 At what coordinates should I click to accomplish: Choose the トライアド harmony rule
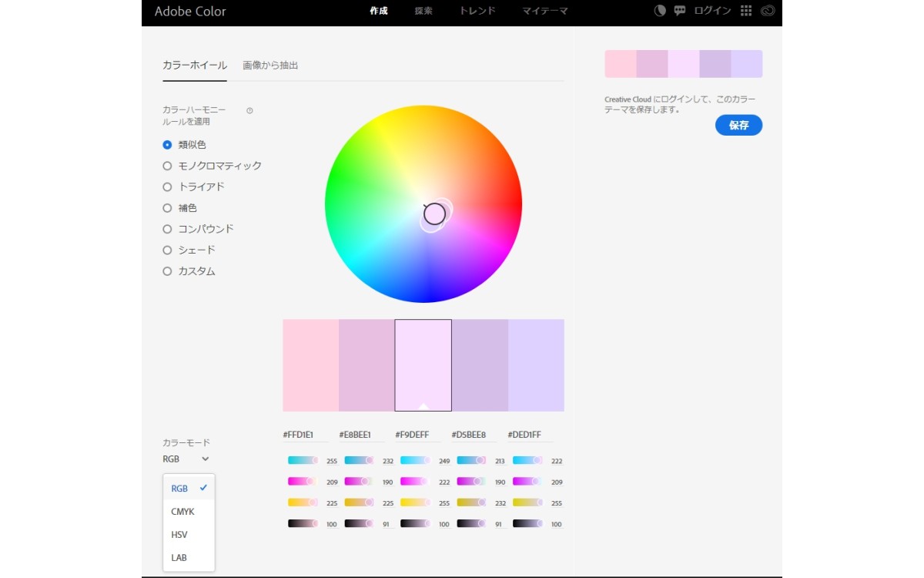click(x=167, y=187)
